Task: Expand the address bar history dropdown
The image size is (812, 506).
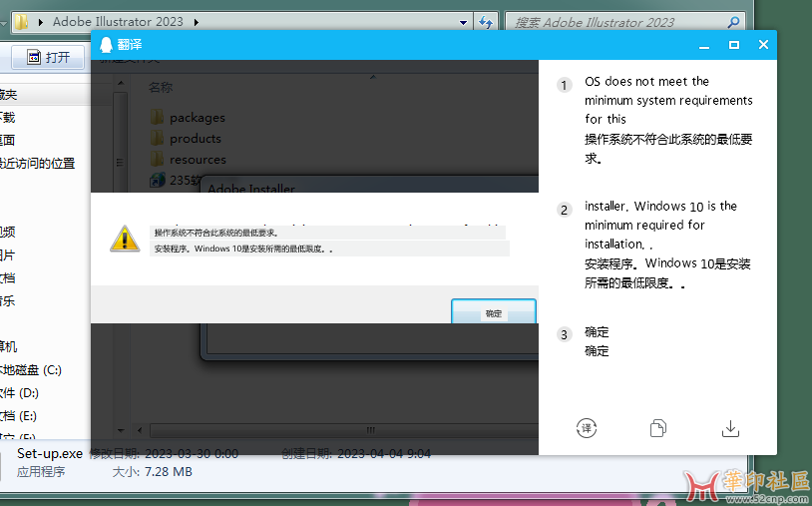Action: click(x=463, y=22)
